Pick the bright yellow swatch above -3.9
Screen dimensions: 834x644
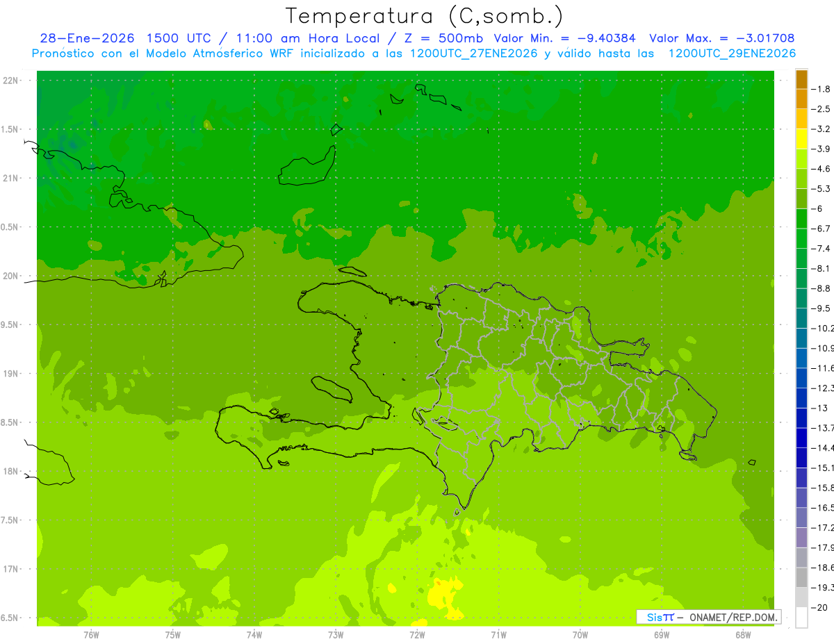[x=801, y=140]
